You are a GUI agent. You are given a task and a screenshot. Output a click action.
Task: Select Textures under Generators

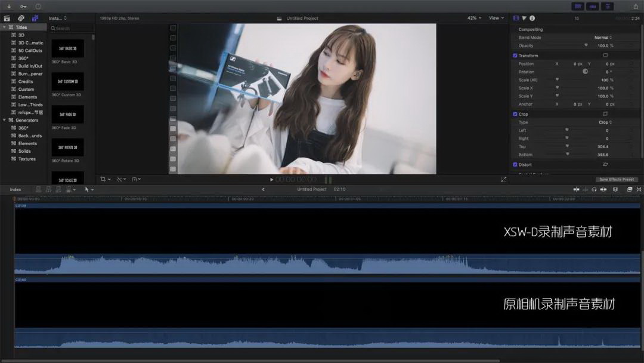27,159
